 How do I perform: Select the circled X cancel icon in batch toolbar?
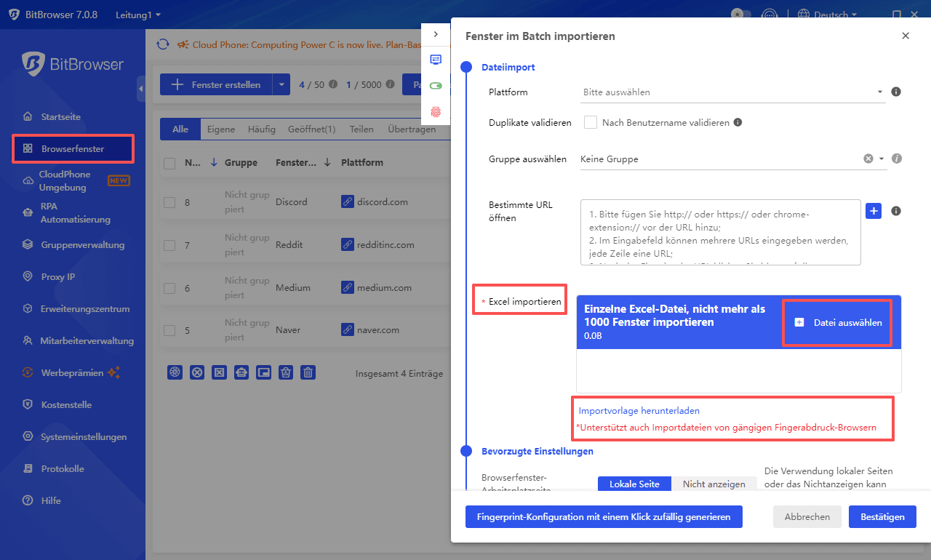pyautogui.click(x=197, y=372)
